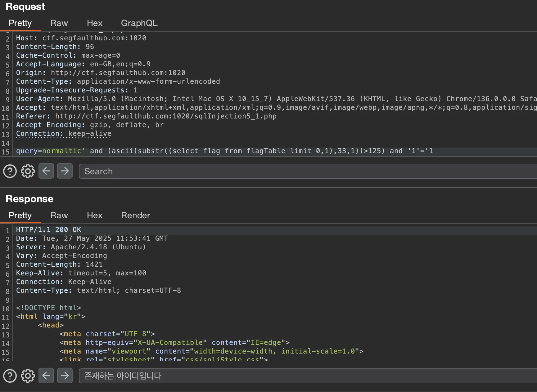
Task: Open the Response pane search settings gear
Action: click(x=28, y=376)
